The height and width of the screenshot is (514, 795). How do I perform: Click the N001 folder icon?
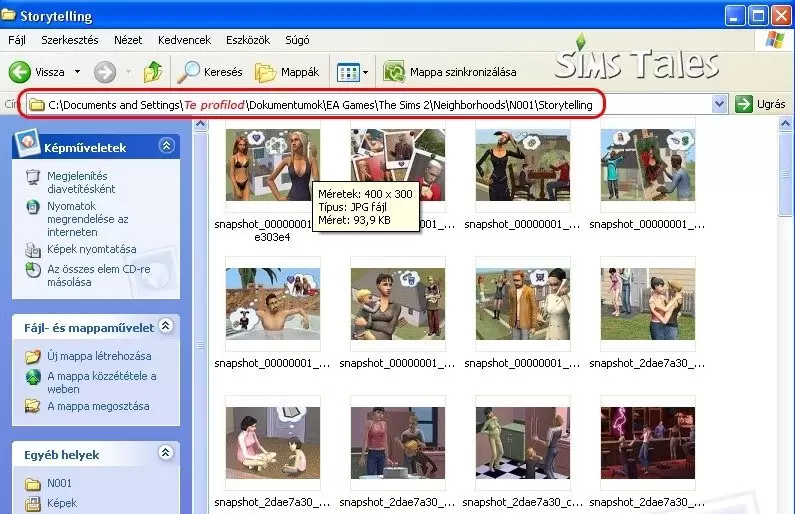[x=33, y=484]
